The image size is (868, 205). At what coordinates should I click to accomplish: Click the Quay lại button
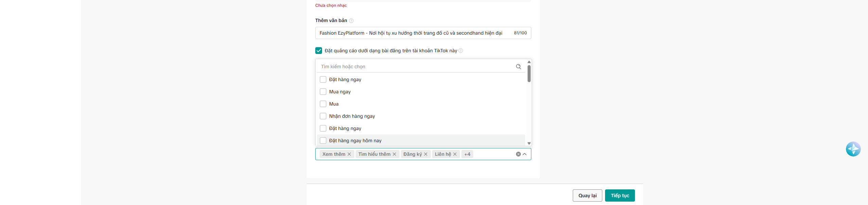587,195
